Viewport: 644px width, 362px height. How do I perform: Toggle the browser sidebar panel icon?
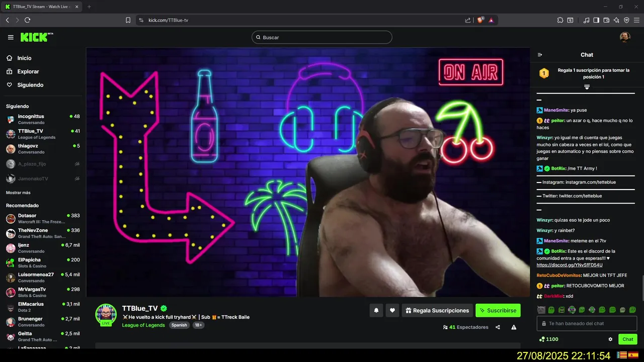click(x=596, y=20)
